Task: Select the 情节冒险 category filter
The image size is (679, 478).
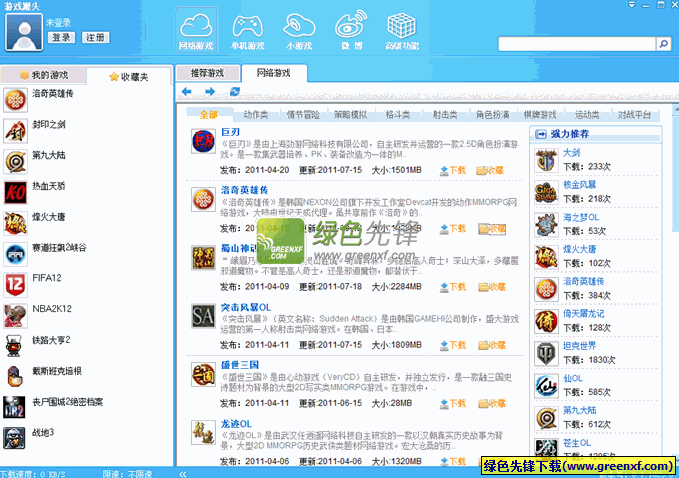Action: [x=303, y=115]
